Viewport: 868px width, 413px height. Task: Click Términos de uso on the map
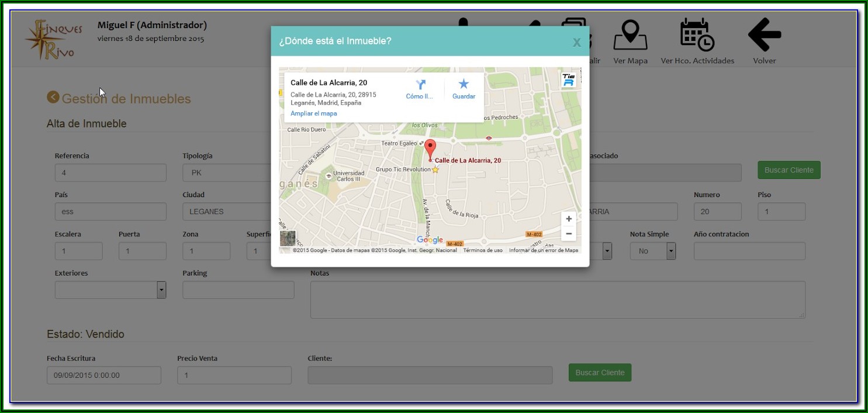[483, 250]
